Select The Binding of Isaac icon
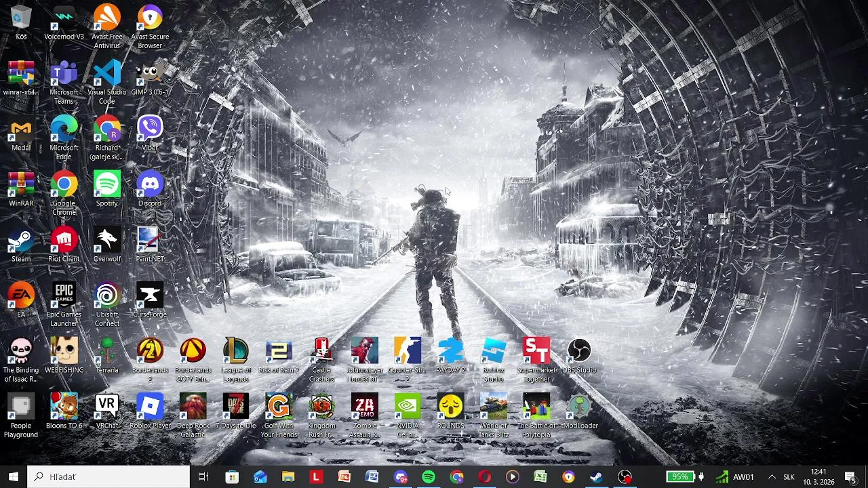Screen dimensions: 868x488 pyautogui.click(x=21, y=360)
